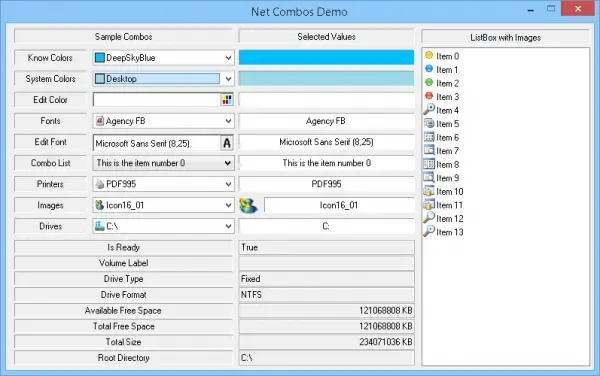Click the Drive Format value NTFS
Image resolution: width=600 pixels, height=376 pixels.
326,295
